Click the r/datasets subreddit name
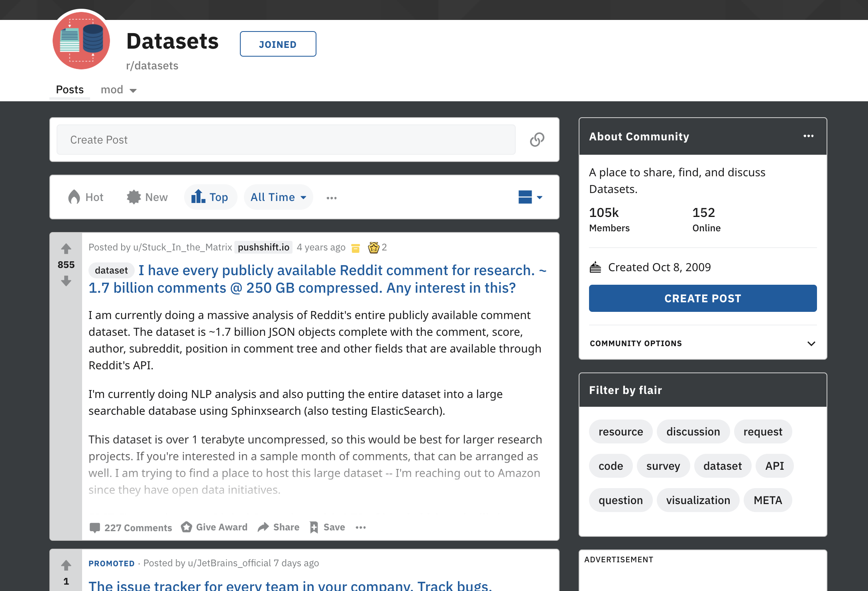Screen dimensions: 868x591 152,66
